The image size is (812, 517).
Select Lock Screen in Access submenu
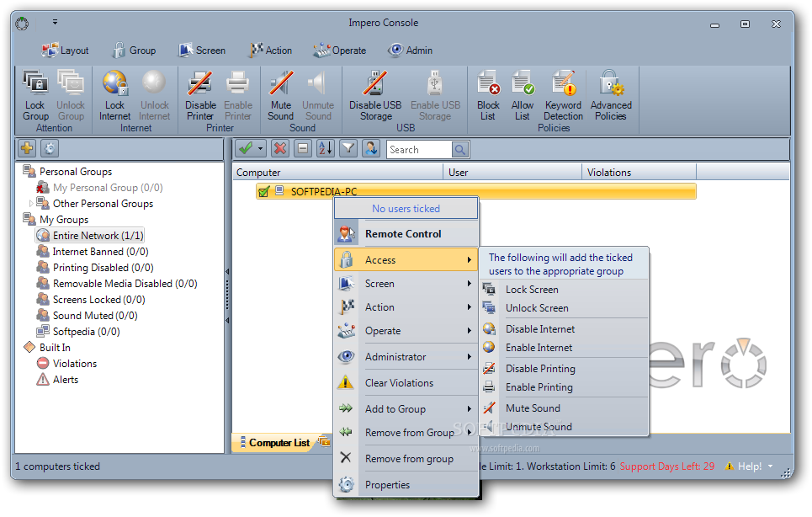pyautogui.click(x=564, y=289)
